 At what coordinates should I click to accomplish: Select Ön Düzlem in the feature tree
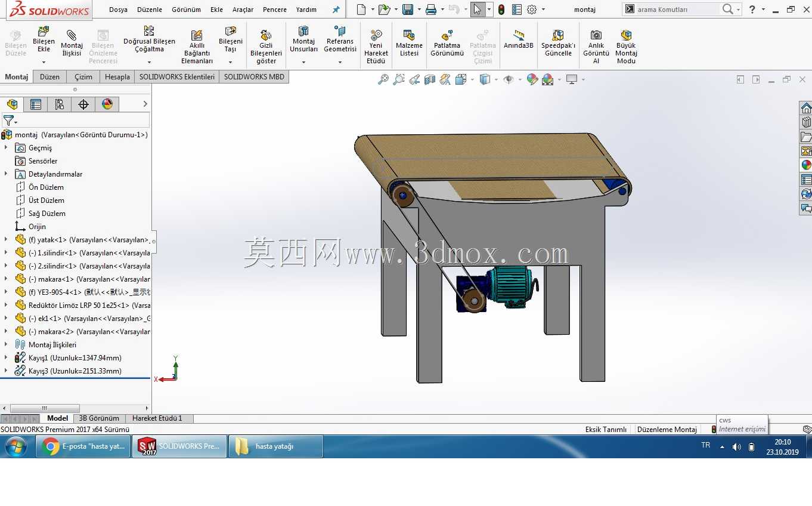pos(46,187)
